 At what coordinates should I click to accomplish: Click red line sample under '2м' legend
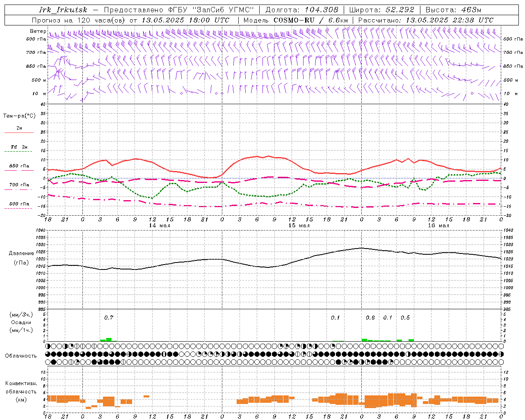[x=19, y=133]
